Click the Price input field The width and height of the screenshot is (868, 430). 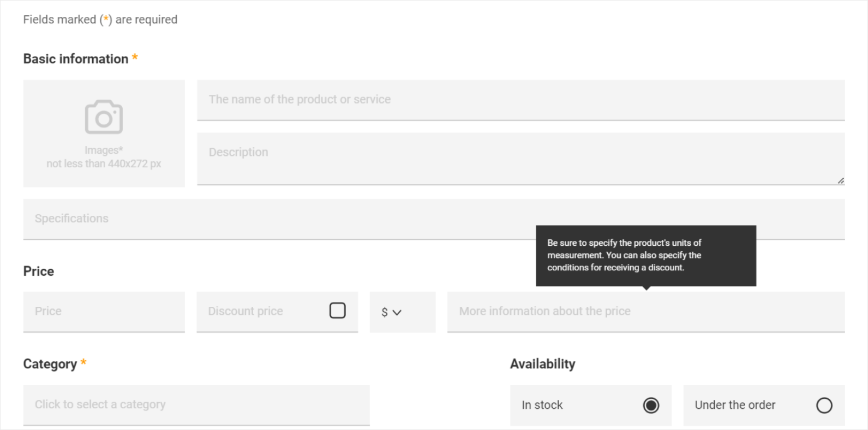tap(104, 311)
